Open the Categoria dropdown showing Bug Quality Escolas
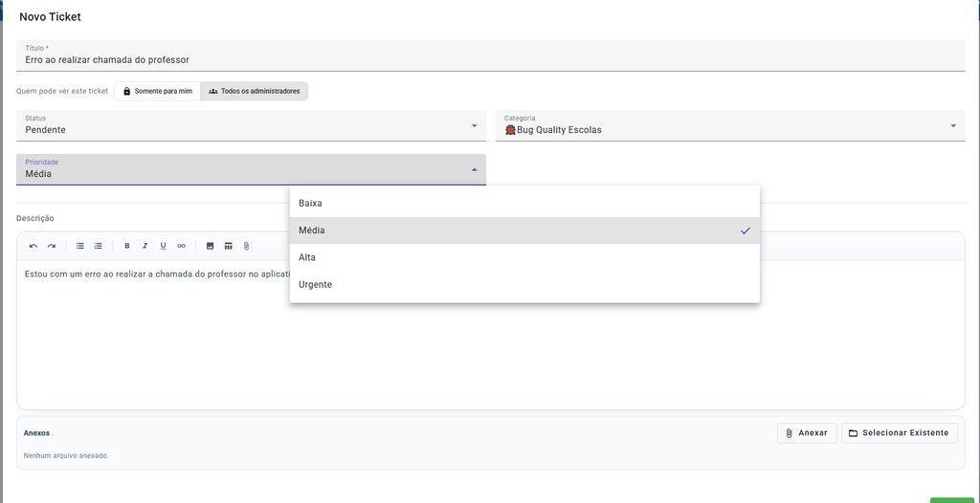Image resolution: width=980 pixels, height=503 pixels. pos(730,125)
